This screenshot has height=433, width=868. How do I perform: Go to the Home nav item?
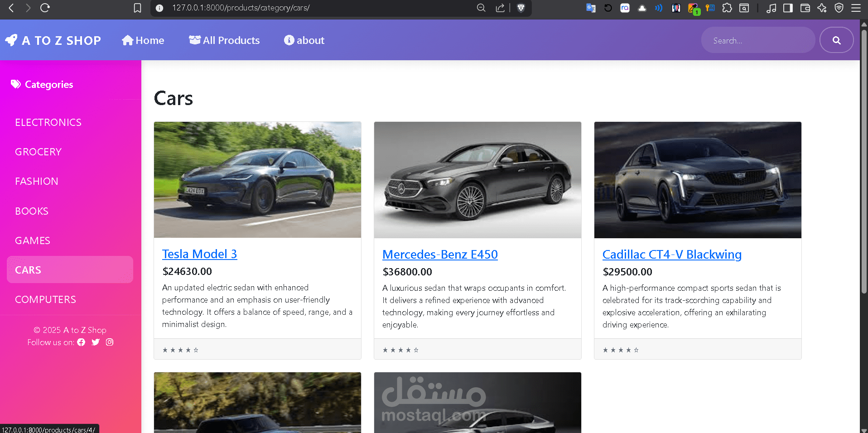coord(143,40)
